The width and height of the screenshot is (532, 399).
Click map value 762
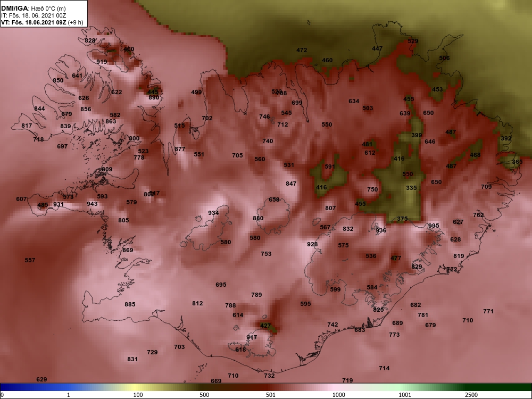(x=478, y=215)
